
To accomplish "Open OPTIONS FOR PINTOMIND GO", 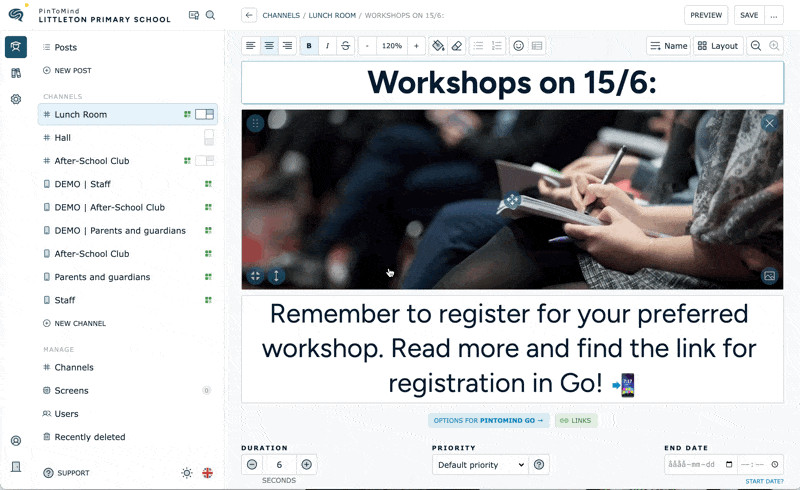I will point(489,421).
